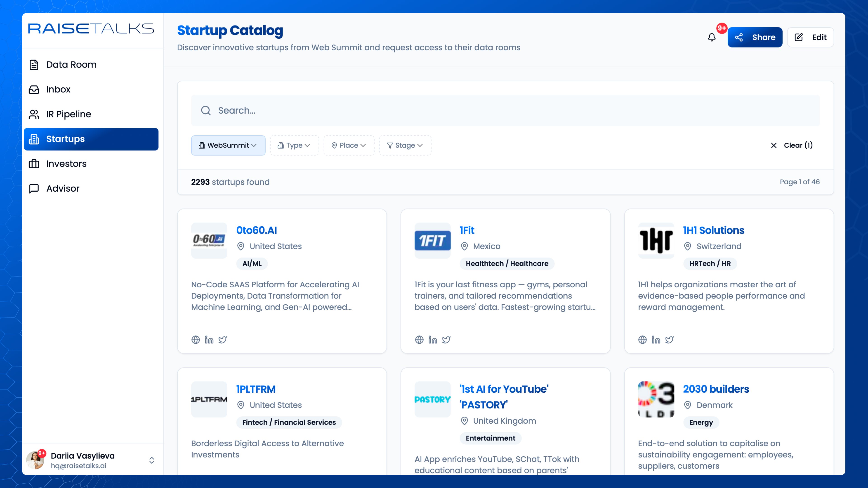Click the 1Fit company logo

pos(432,240)
